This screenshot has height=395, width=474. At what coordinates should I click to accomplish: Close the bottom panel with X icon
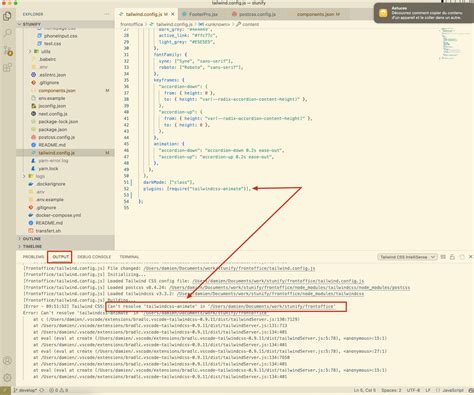click(x=471, y=257)
